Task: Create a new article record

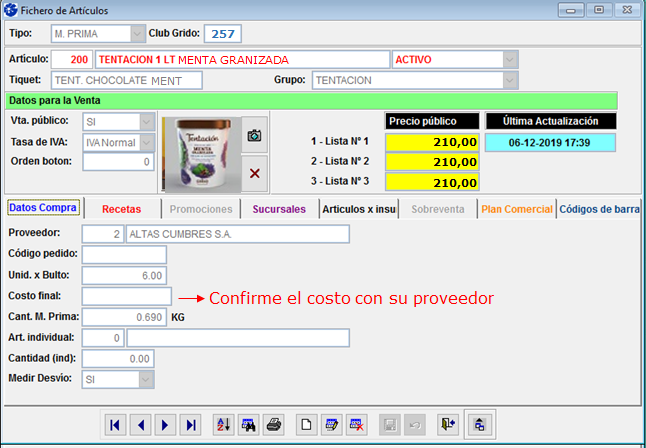Action: coord(308,425)
